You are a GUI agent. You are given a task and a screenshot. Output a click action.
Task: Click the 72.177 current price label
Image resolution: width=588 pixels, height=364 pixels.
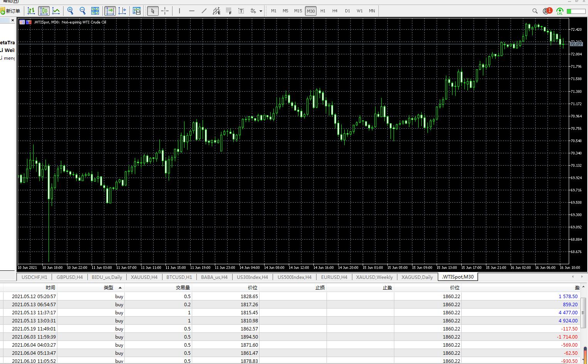(576, 44)
